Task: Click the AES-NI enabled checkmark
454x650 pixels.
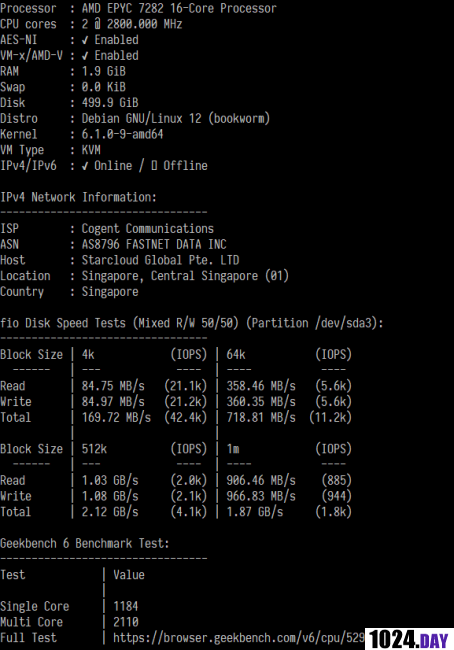Action: click(85, 40)
